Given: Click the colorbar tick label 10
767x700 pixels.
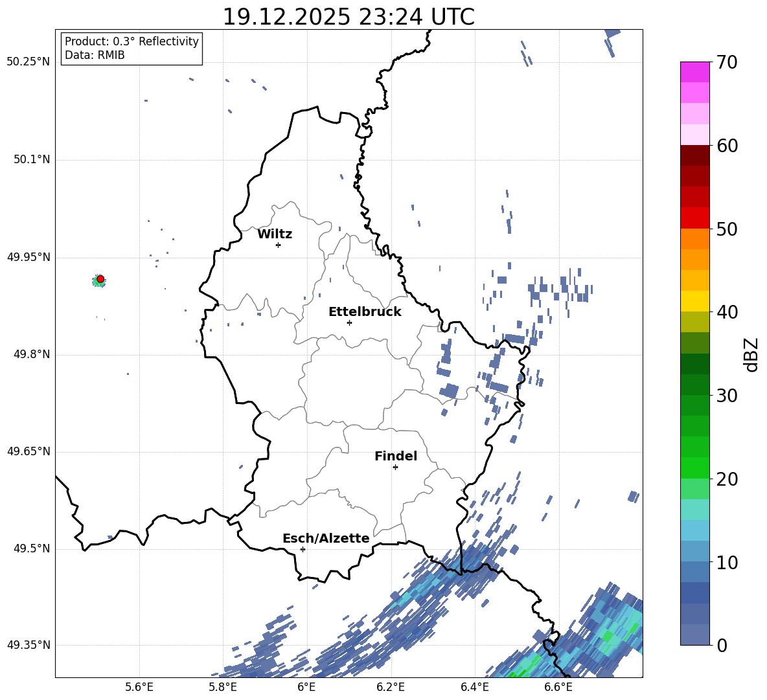Looking at the screenshot, I should point(727,562).
